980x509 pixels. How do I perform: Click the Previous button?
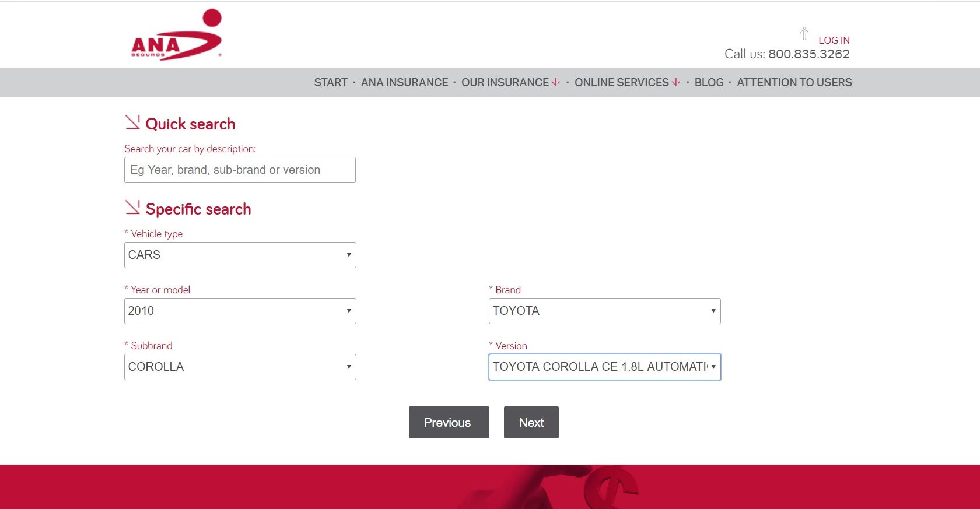tap(449, 422)
